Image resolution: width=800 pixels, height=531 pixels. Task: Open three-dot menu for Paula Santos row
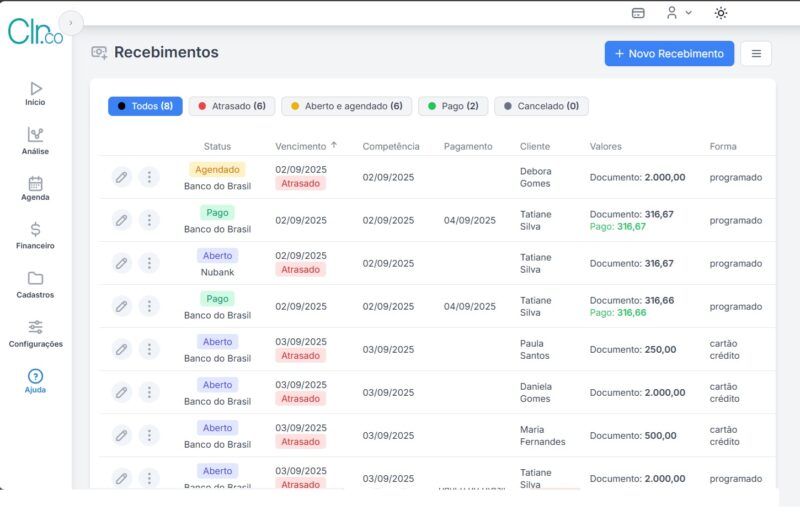pyautogui.click(x=149, y=349)
